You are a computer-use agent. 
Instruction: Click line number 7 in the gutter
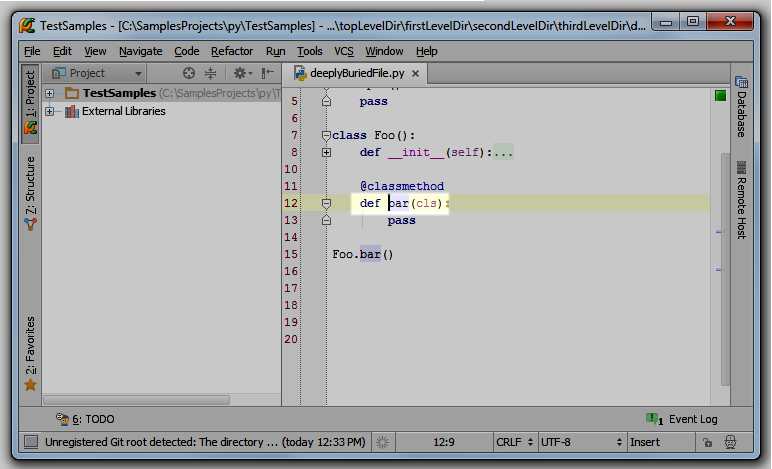294,135
